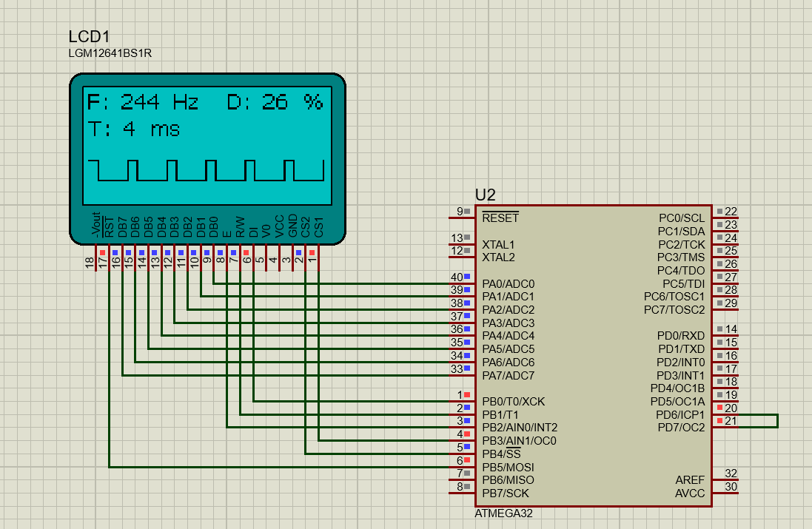Select the CS1 pin label on LCD1
This screenshot has height=529, width=812.
tap(318, 227)
